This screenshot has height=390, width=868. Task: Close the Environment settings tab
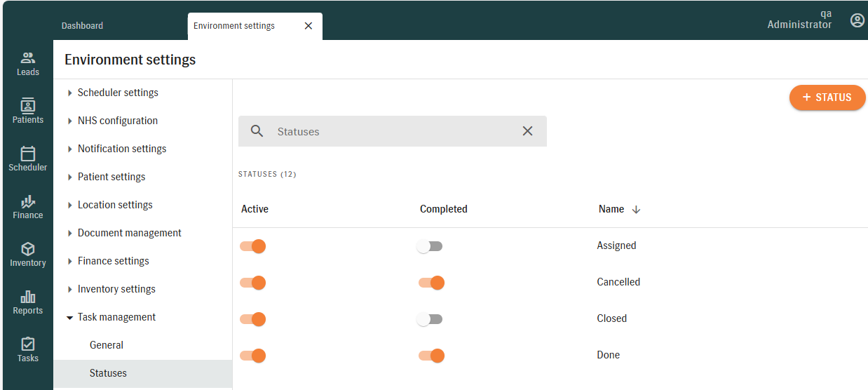[308, 26]
